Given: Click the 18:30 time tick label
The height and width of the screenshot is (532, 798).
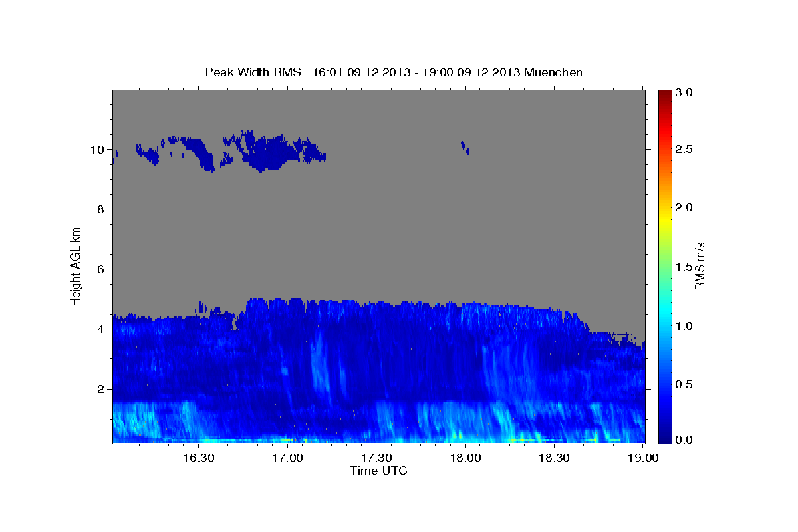Looking at the screenshot, I should click(x=554, y=458).
